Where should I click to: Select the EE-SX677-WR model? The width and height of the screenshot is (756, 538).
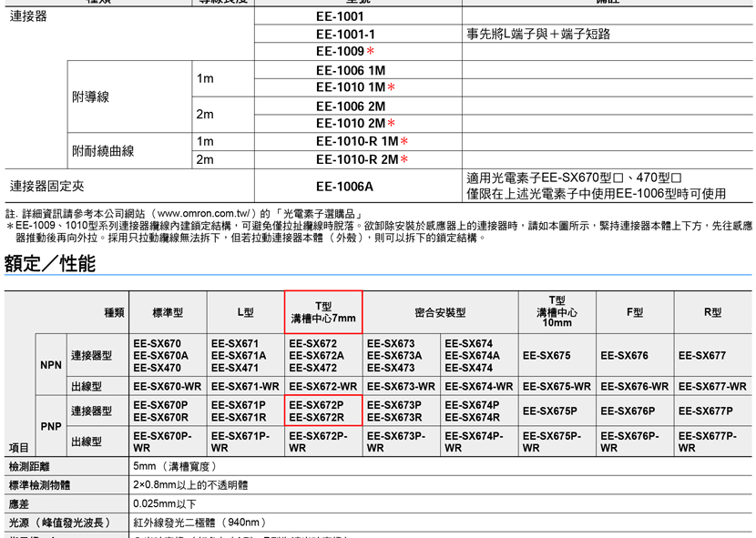click(x=712, y=387)
